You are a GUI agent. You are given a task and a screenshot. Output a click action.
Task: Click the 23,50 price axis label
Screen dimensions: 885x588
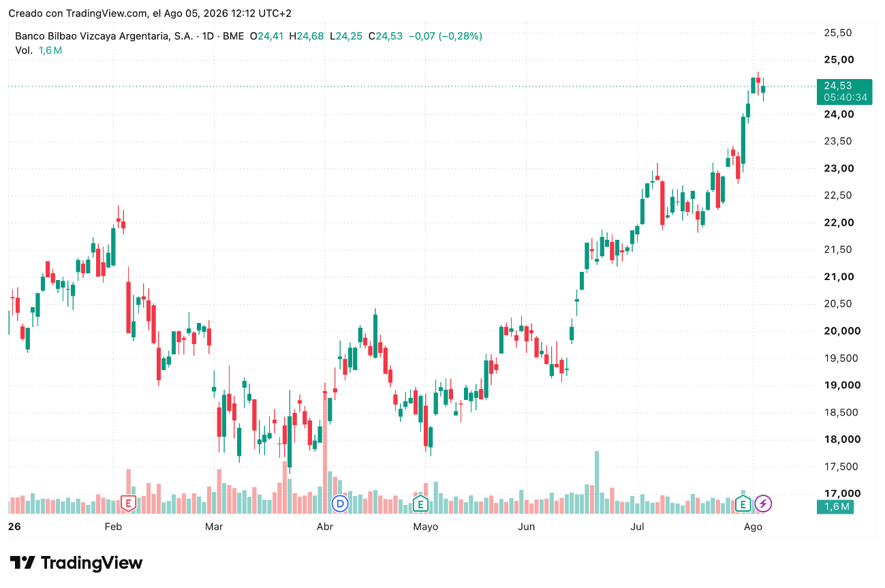pos(838,141)
